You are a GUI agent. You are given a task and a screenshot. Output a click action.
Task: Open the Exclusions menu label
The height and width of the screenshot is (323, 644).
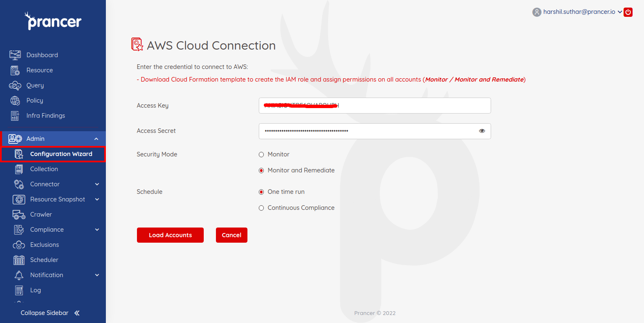pos(45,245)
